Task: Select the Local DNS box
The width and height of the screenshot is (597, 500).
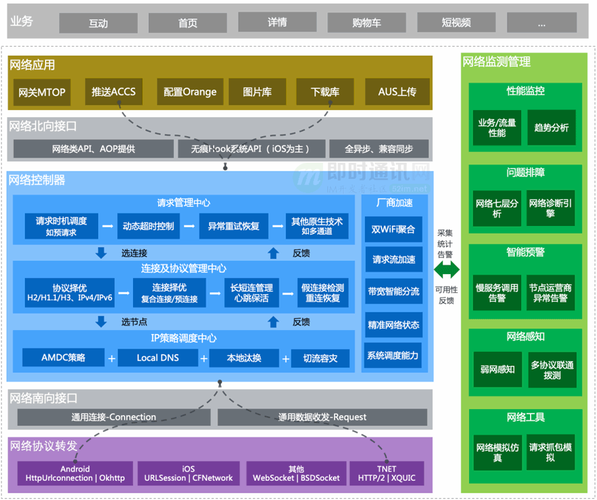Action: click(x=158, y=358)
